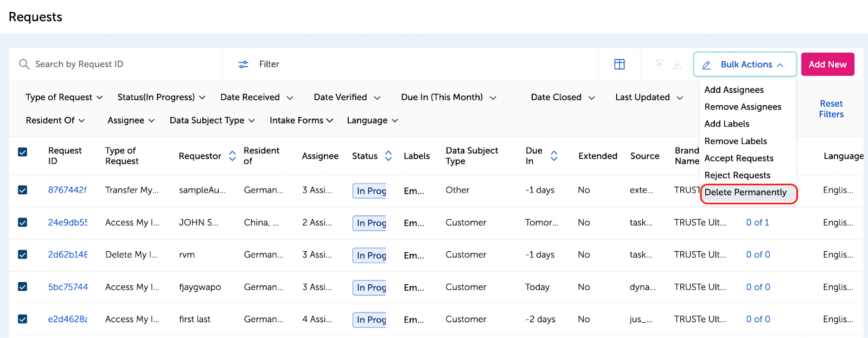
Task: Choose Remove Assignees menu option
Action: (x=743, y=107)
